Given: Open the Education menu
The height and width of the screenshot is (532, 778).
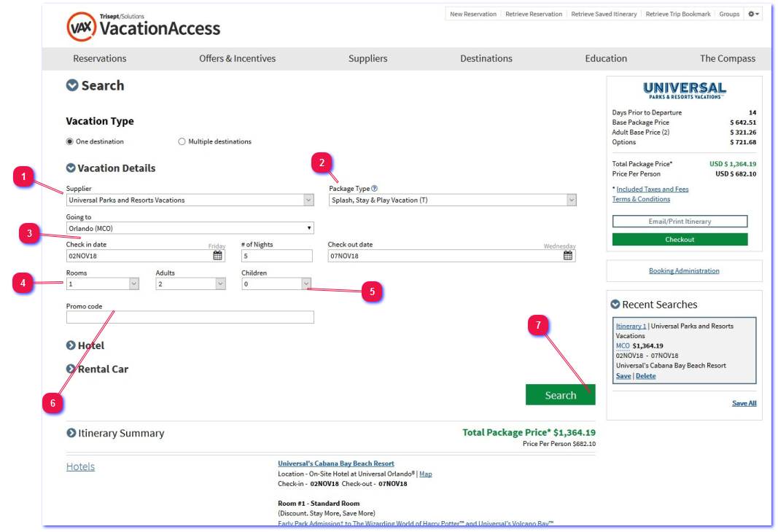Looking at the screenshot, I should 606,58.
